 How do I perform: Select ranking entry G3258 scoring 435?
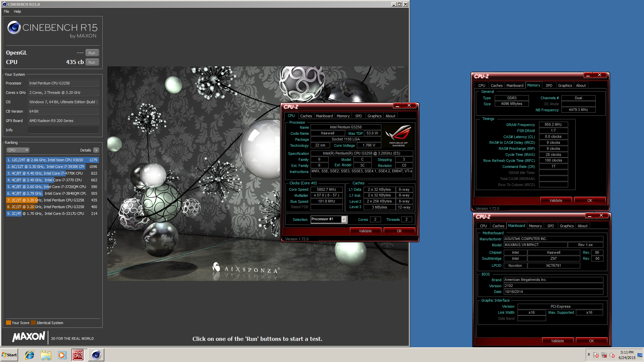click(x=52, y=200)
